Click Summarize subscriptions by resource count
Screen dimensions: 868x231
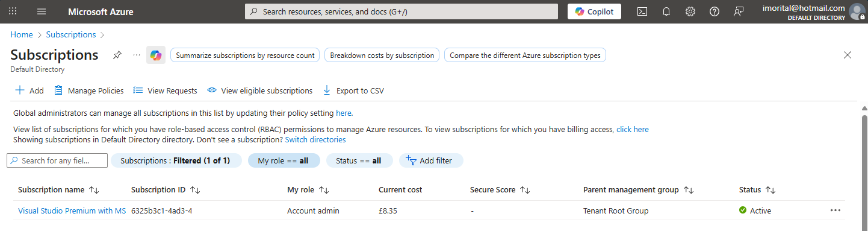[x=245, y=55]
